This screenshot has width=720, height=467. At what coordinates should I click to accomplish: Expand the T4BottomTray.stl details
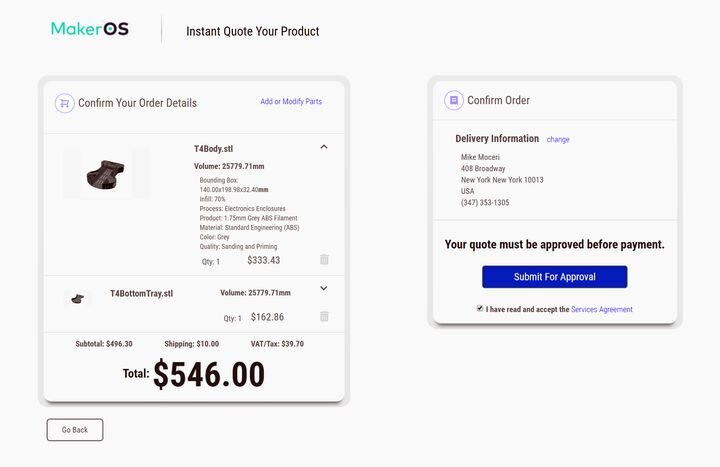pyautogui.click(x=324, y=289)
